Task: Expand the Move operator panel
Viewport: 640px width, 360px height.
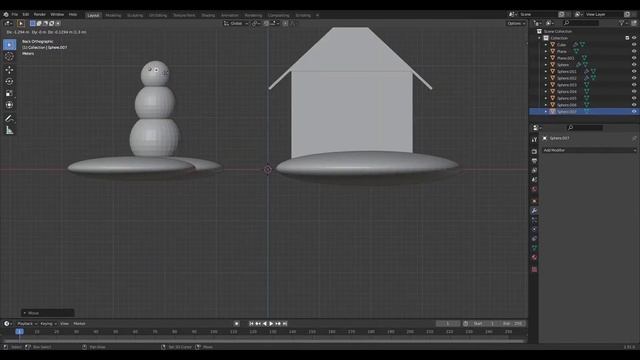Action: (x=47, y=313)
